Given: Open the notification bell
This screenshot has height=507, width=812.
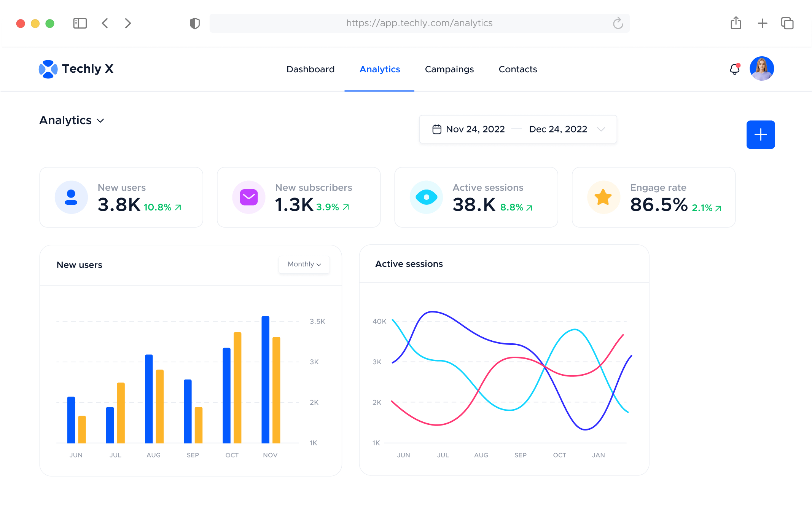Looking at the screenshot, I should (x=734, y=69).
